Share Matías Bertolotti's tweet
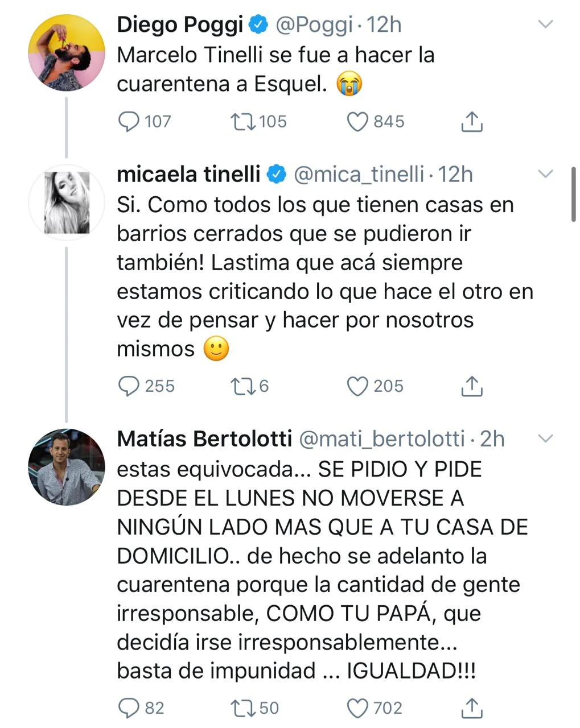This screenshot has height=728, width=580. pos(471,708)
